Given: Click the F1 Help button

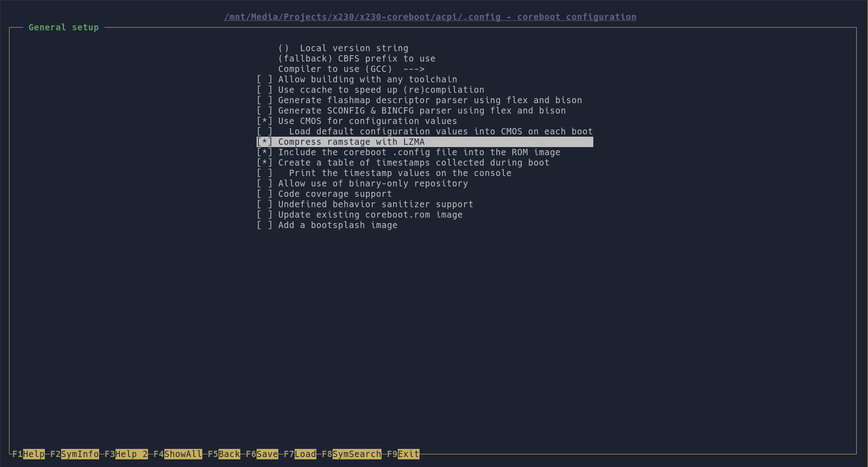Looking at the screenshot, I should click(29, 454).
